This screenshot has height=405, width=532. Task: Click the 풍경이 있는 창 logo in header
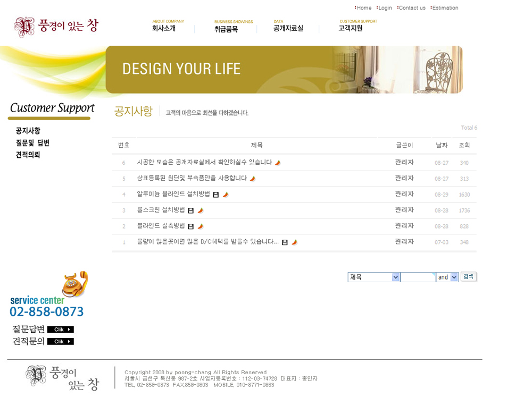(56, 27)
